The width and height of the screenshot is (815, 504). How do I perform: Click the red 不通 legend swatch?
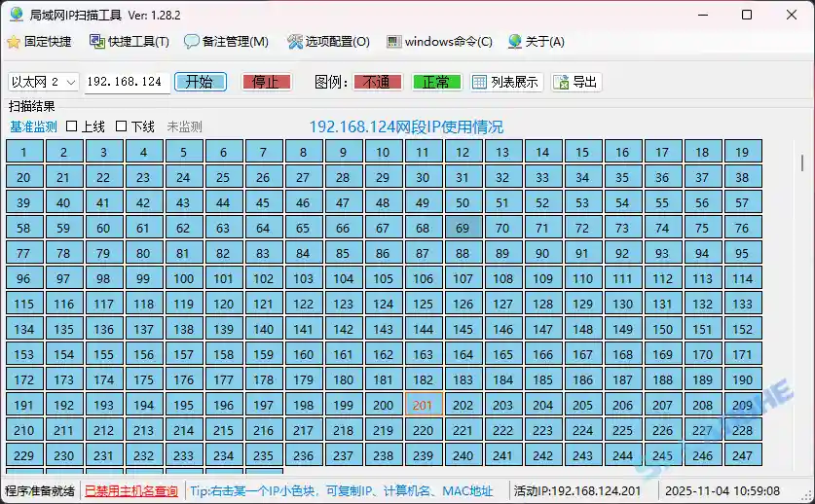point(378,82)
